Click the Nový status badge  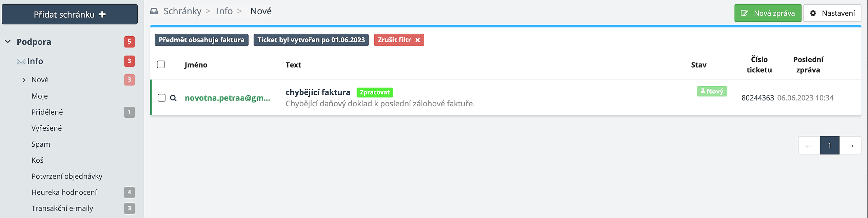(x=712, y=91)
